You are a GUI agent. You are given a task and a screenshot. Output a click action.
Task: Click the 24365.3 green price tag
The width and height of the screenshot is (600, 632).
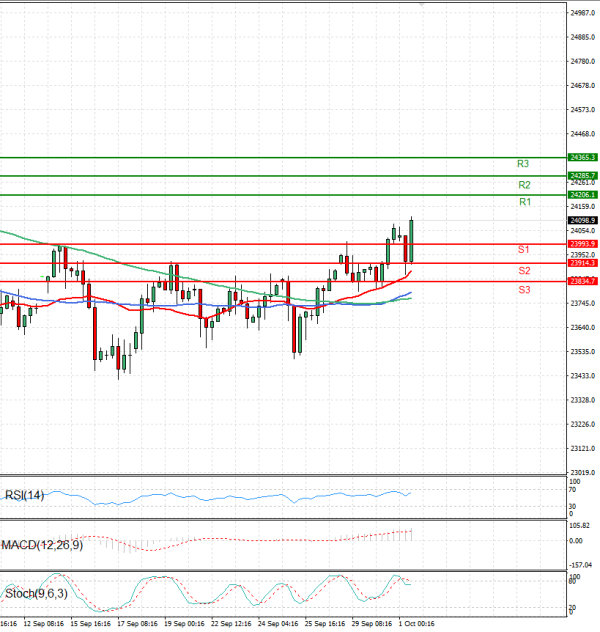tap(582, 158)
